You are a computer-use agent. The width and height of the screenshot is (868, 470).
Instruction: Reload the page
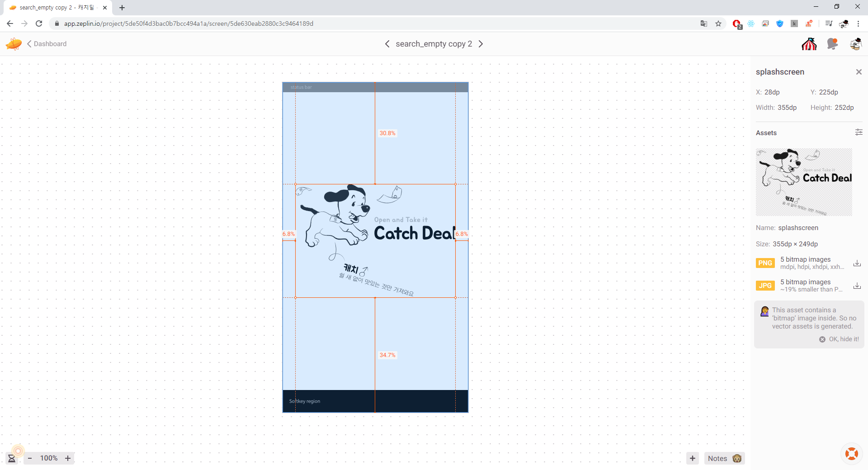(x=39, y=23)
